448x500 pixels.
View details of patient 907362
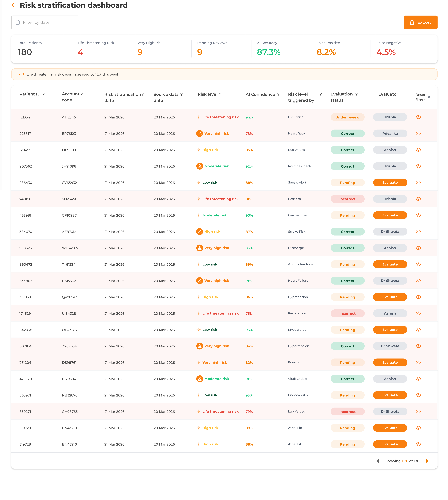click(418, 166)
